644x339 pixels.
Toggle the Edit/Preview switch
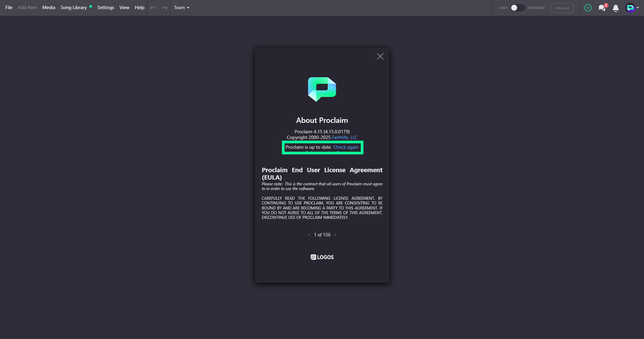(517, 8)
